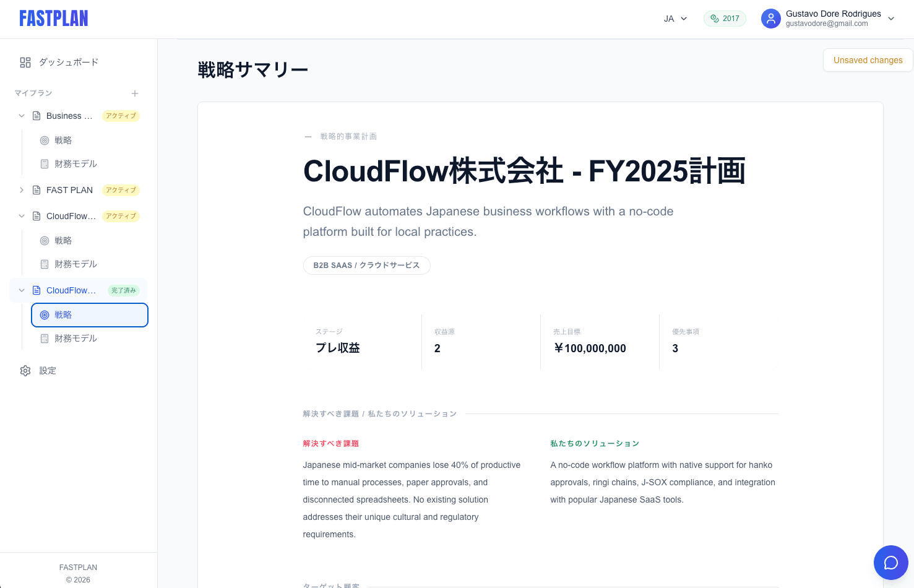This screenshot has width=914, height=588.
Task: Click the 収益源 value 2
Action: coord(438,348)
